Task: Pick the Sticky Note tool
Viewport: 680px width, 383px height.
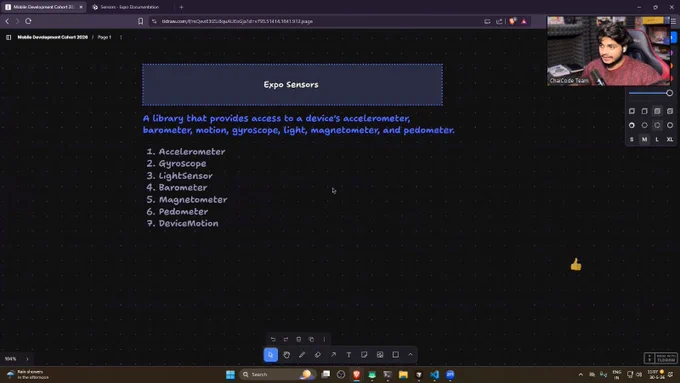Action: [364, 355]
